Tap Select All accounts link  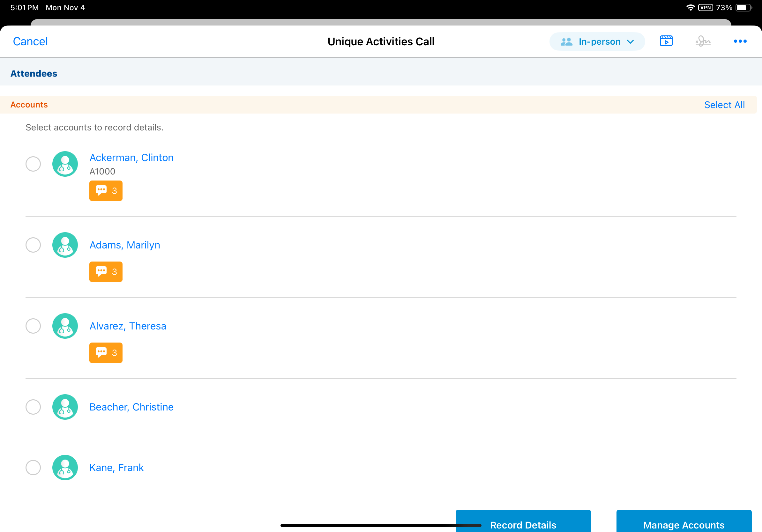click(x=724, y=105)
